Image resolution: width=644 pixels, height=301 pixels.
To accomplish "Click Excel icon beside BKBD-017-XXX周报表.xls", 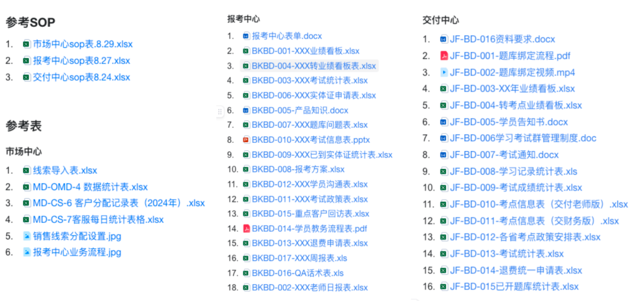I will (246, 258).
